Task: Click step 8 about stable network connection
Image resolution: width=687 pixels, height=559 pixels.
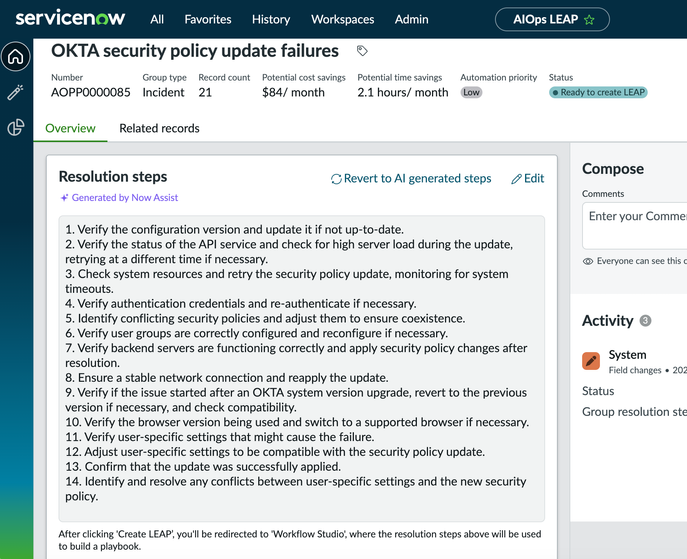Action: click(x=227, y=378)
